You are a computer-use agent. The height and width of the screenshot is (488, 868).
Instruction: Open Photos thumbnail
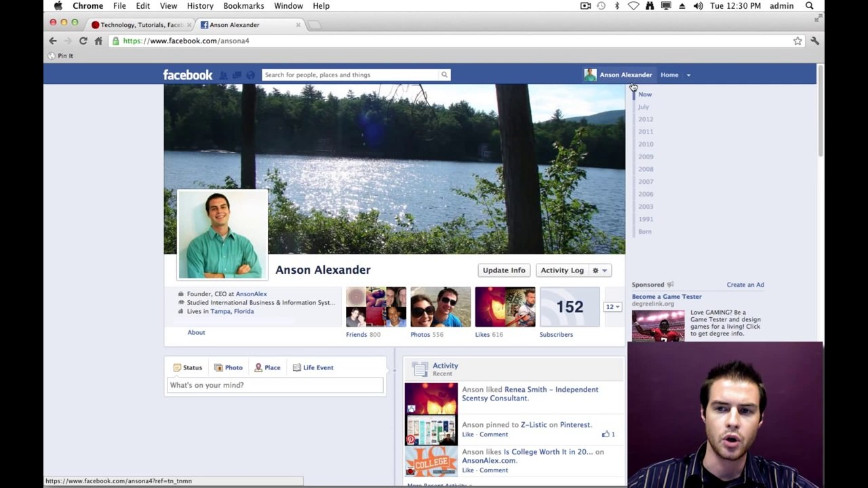441,307
